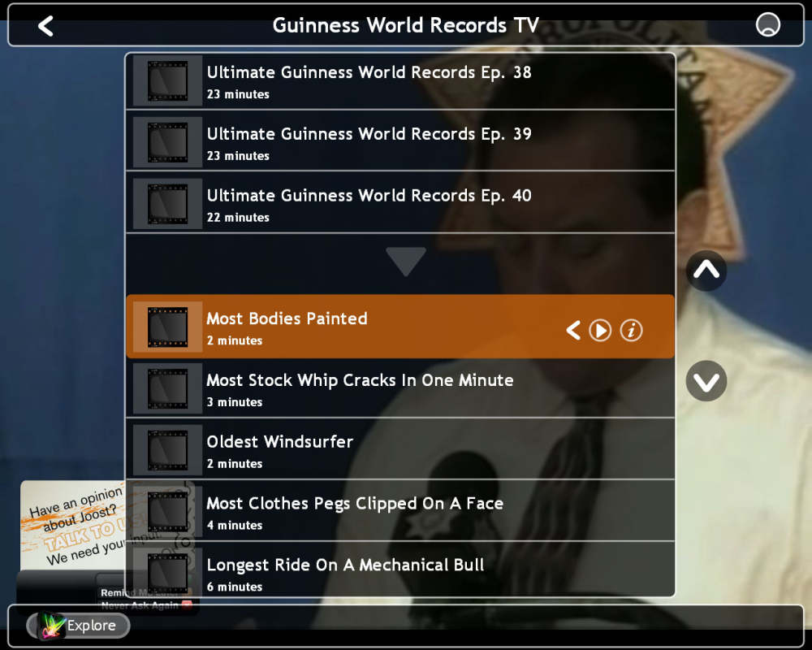Click the Oldest Windsurfer thumbnail
Image resolution: width=812 pixels, height=650 pixels.
click(167, 450)
